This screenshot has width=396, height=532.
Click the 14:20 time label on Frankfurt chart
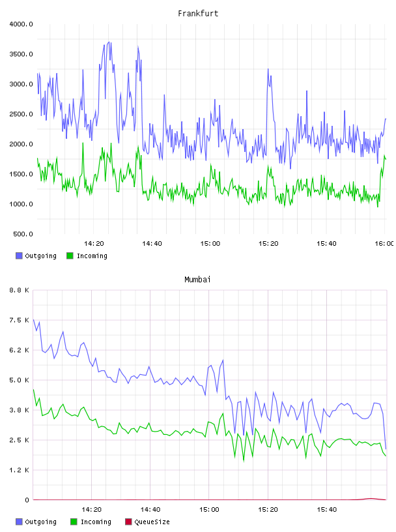point(94,244)
